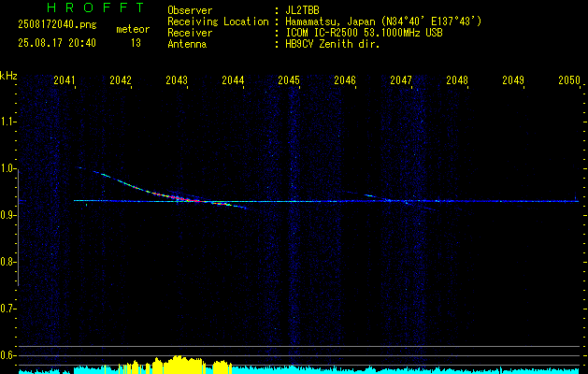Viewport: 588px width, 374px height.
Task: Click the 2043 time marker
Action: 177,80
